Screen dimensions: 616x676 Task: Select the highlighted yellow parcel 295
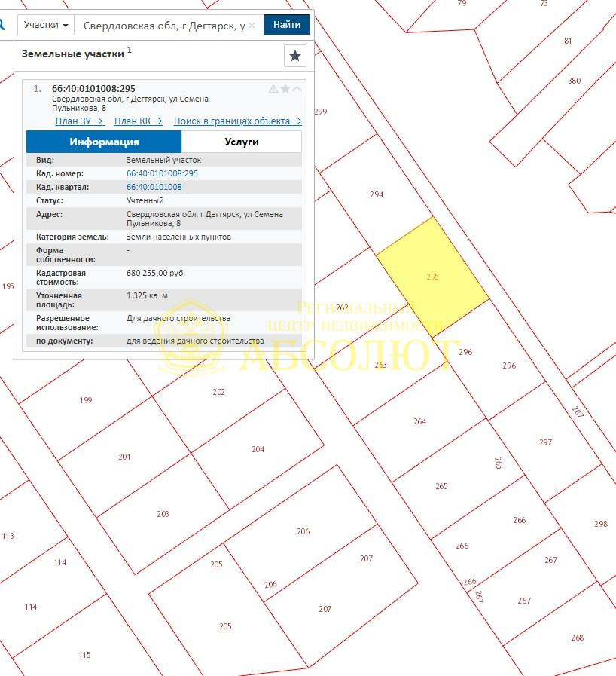click(432, 277)
